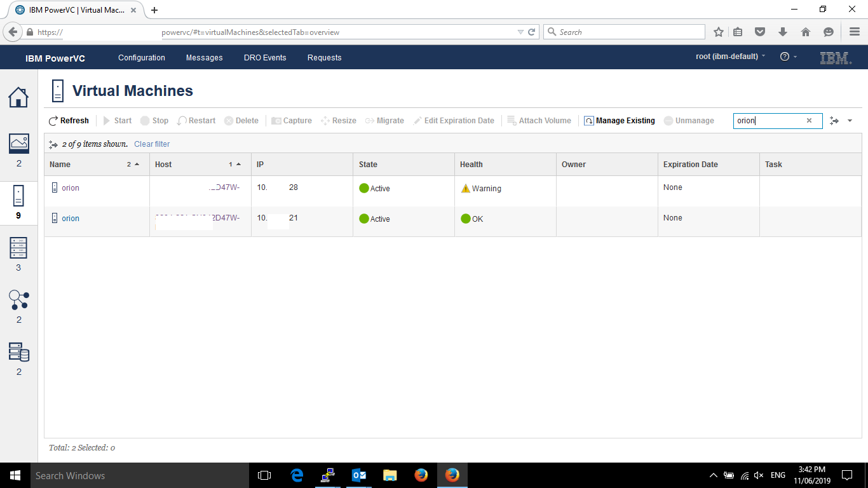The image size is (868, 488).
Task: Open the Hosts section in sidebar
Action: [18, 248]
